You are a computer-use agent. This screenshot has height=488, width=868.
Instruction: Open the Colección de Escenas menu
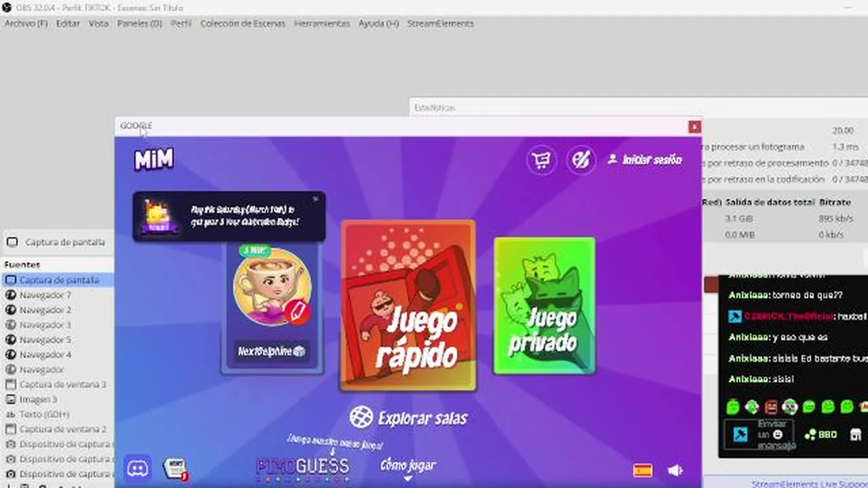(x=243, y=23)
